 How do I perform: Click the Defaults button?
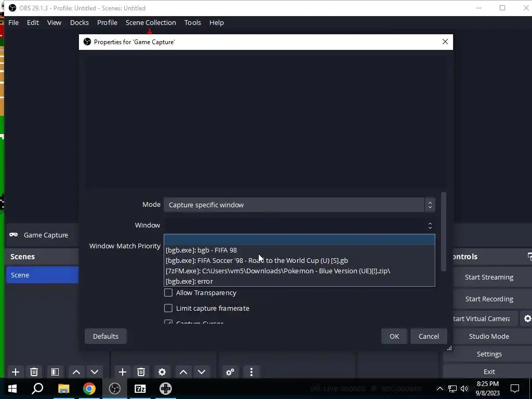(x=105, y=336)
